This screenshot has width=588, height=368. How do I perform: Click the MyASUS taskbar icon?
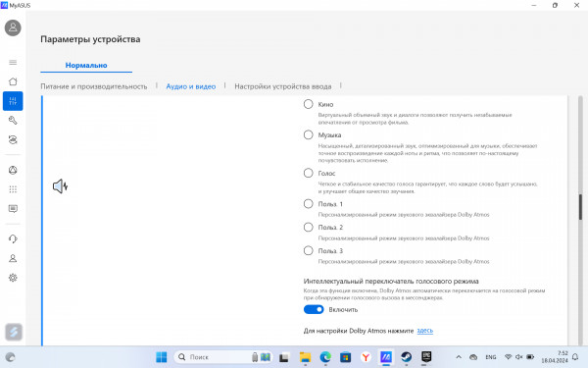coord(386,357)
